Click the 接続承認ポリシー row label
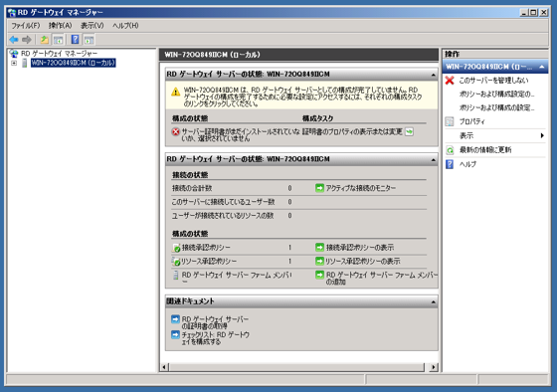 206,248
